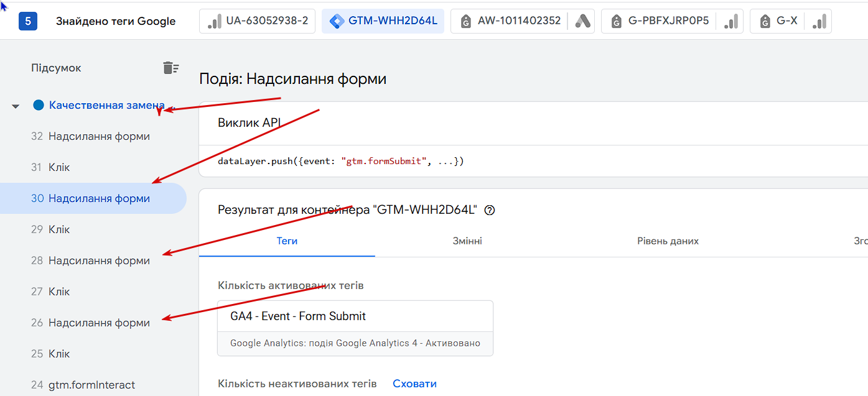Select event 31 Клік
Image resolution: width=868 pixels, height=396 pixels.
[93, 167]
